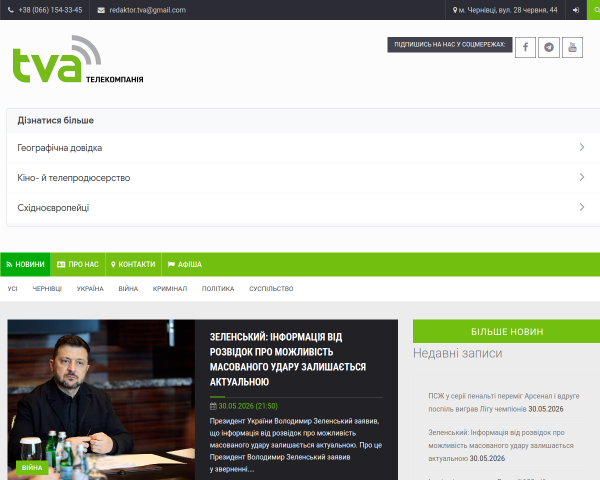Click the calendar icon by the article date
This screenshot has width=600, height=480.
coord(213,406)
